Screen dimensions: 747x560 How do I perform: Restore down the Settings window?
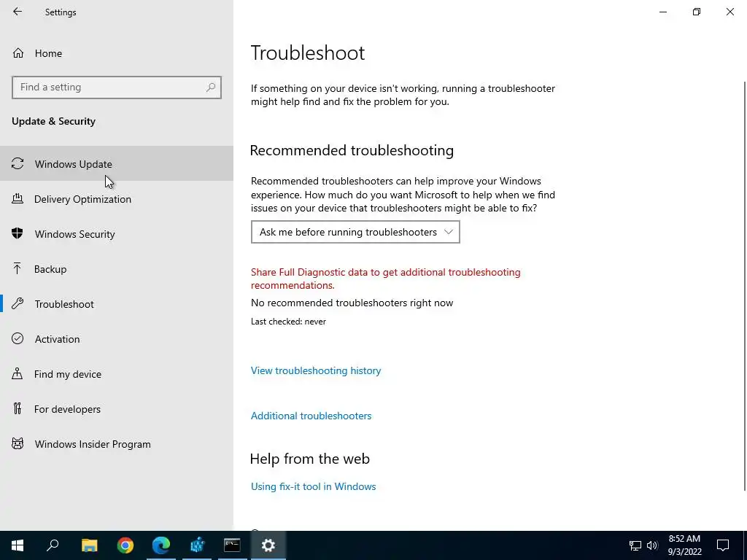coord(697,12)
